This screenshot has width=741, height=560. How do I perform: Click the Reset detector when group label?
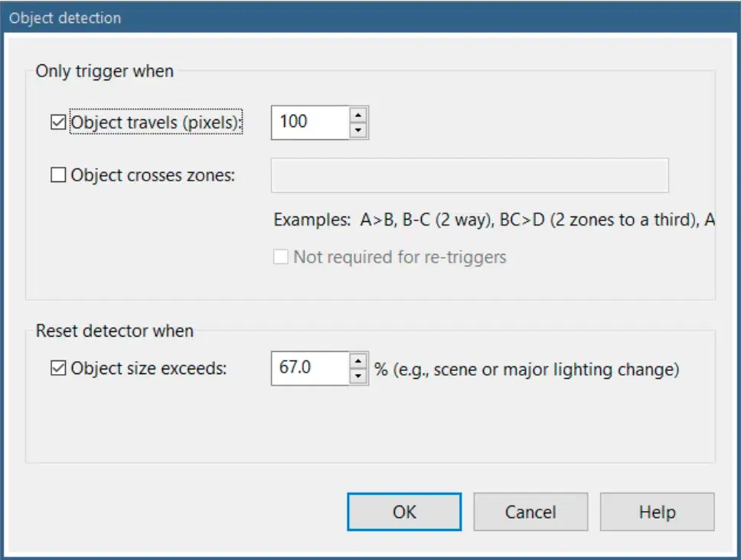pos(115,331)
